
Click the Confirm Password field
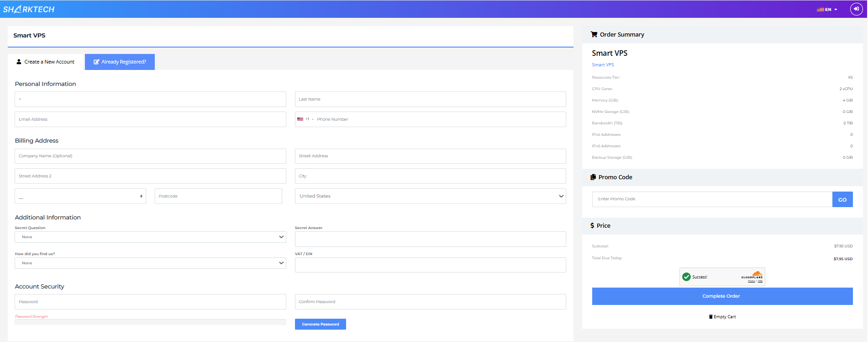(x=430, y=302)
